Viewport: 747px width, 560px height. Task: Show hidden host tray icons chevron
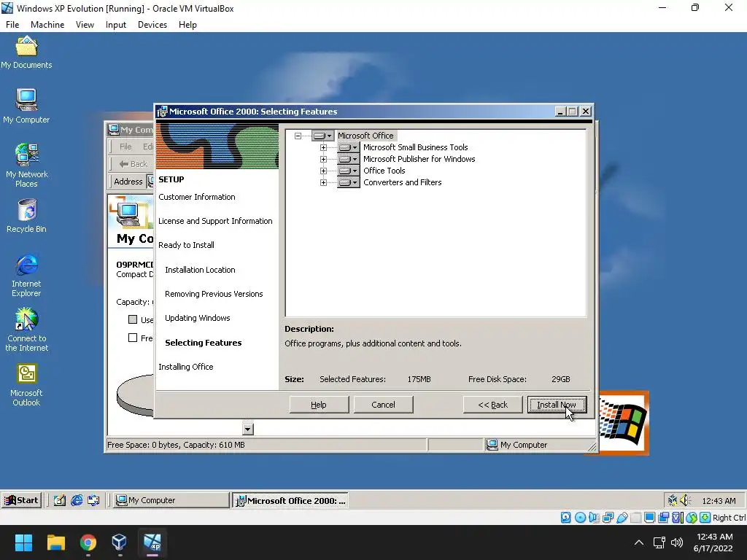click(639, 542)
